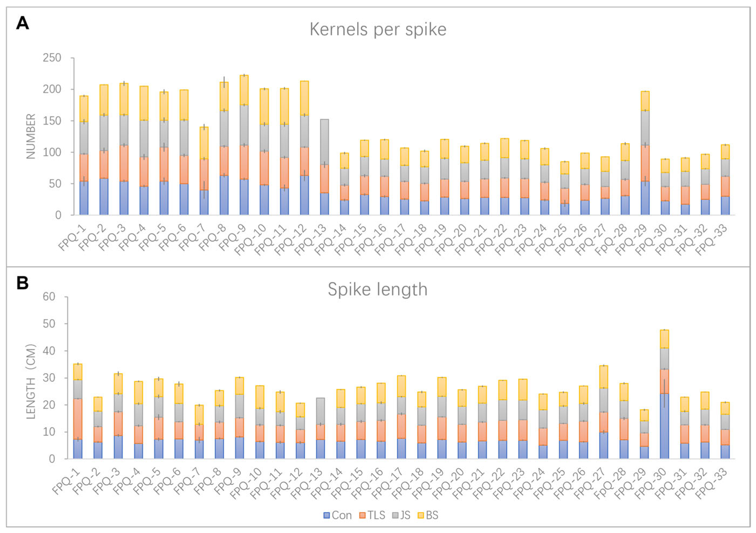This screenshot has height=533, width=756.
Task: Click the orange TLS legend swatch
Action: coord(363,515)
